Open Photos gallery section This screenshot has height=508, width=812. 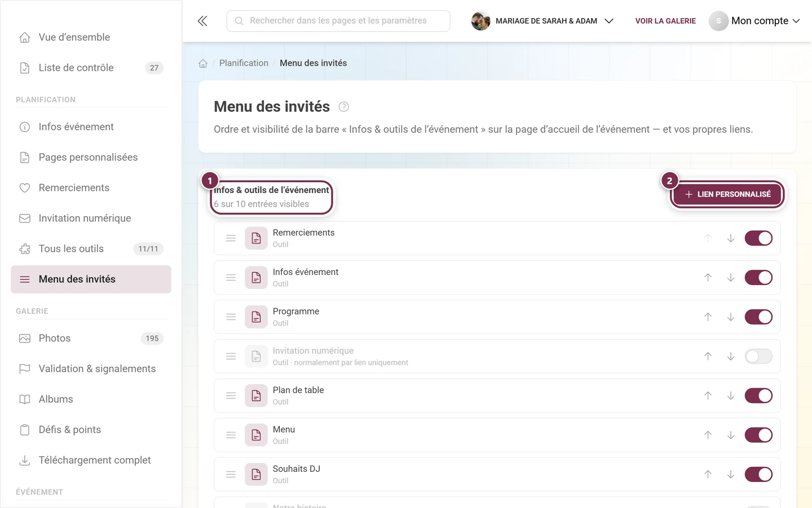[x=91, y=339]
